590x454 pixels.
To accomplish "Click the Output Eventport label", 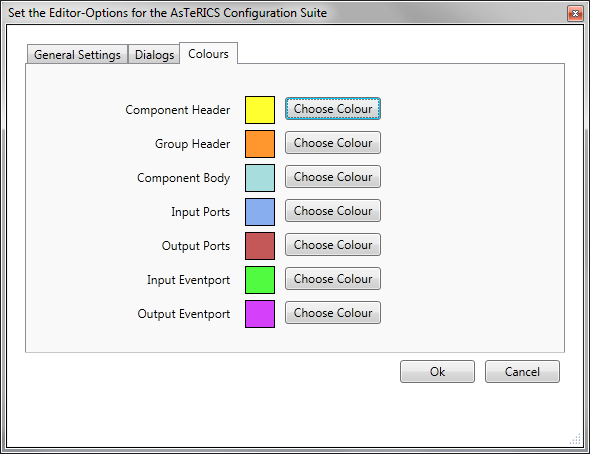I will click(x=184, y=314).
